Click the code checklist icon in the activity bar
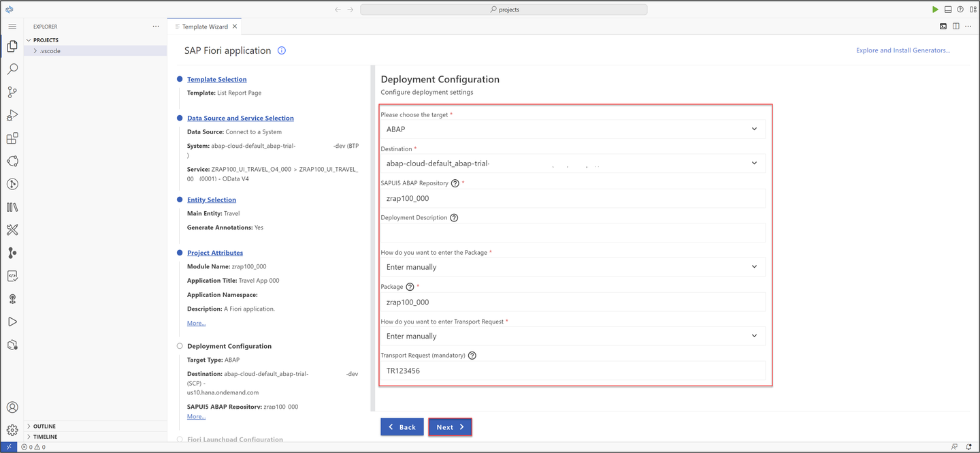Screen dimensions: 980x453 click(12, 276)
